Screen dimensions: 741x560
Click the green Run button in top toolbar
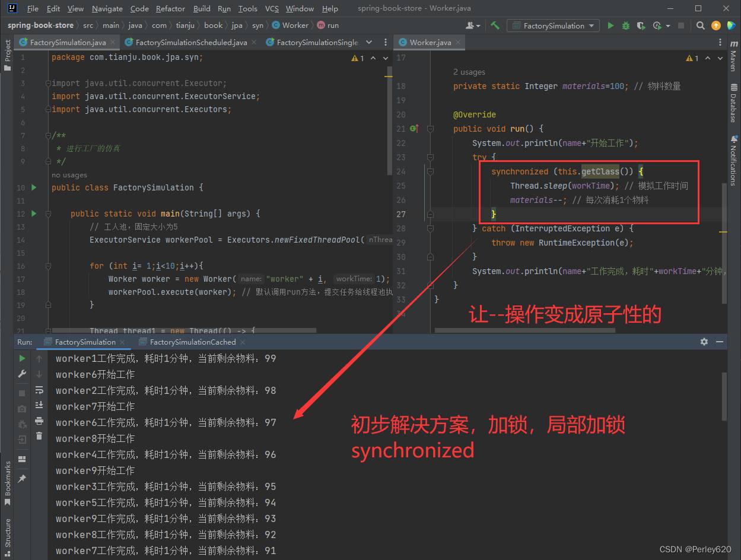[x=610, y=26]
